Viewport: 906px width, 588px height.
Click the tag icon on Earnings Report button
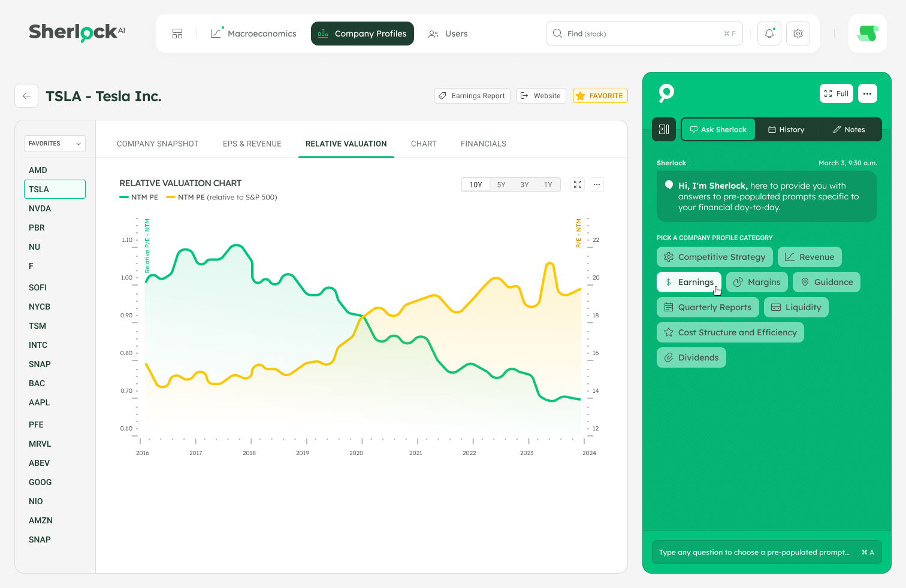pyautogui.click(x=442, y=96)
